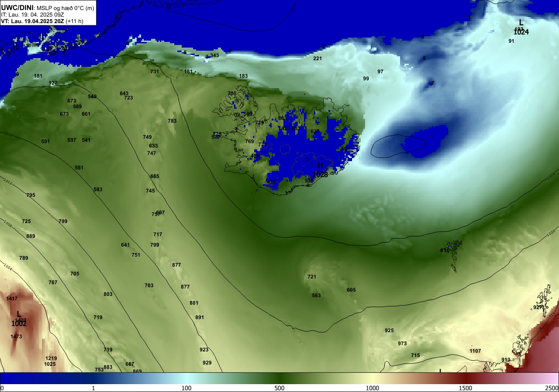This screenshot has width=559, height=392.
Task: Click the 605 height value
Action: point(351,290)
